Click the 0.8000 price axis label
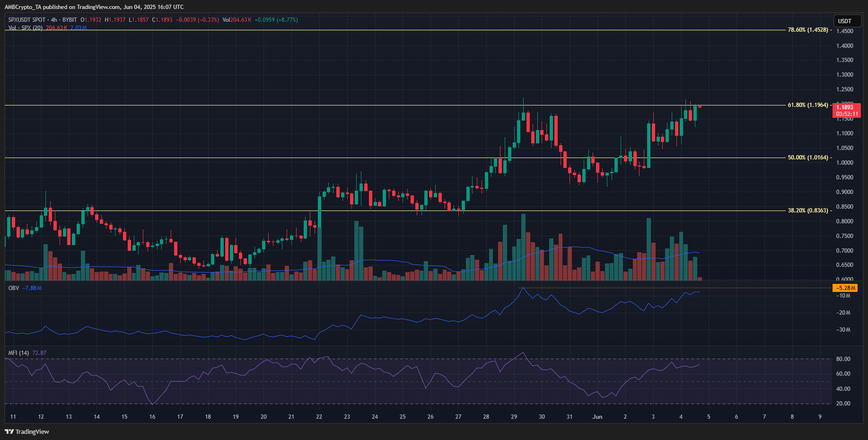 coord(845,221)
